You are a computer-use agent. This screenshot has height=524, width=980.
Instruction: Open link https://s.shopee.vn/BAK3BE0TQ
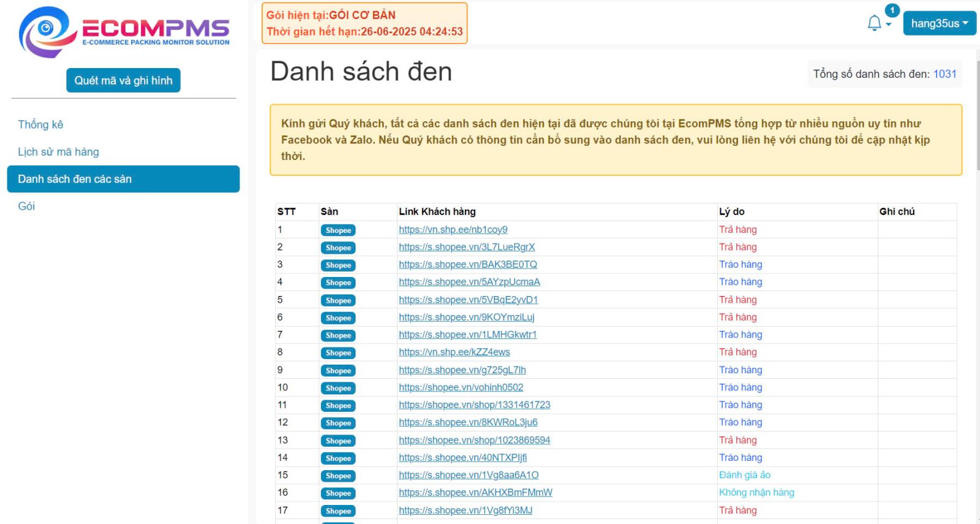[x=468, y=265]
